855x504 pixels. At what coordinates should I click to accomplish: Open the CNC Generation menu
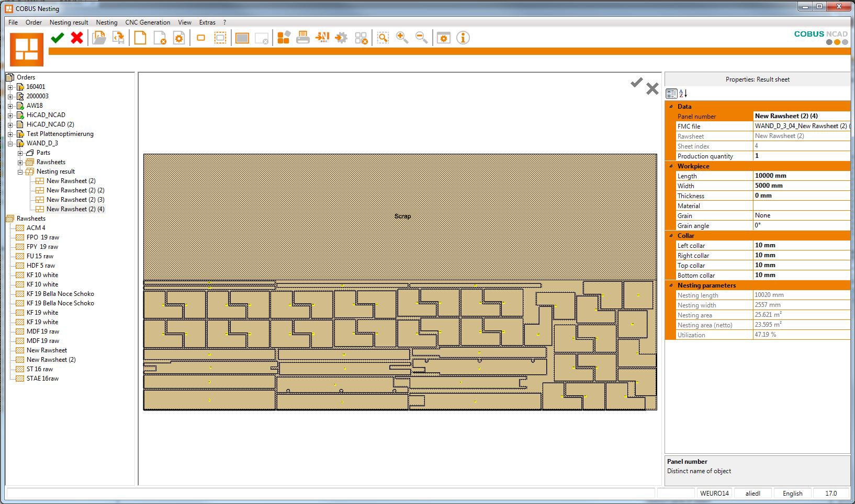point(148,22)
